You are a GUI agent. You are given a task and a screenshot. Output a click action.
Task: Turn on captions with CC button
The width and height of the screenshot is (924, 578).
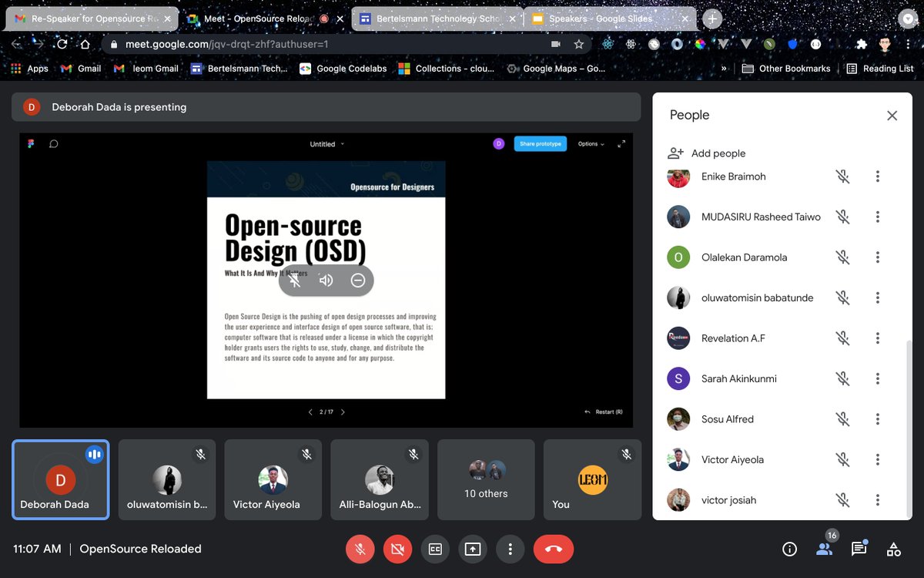click(x=435, y=549)
